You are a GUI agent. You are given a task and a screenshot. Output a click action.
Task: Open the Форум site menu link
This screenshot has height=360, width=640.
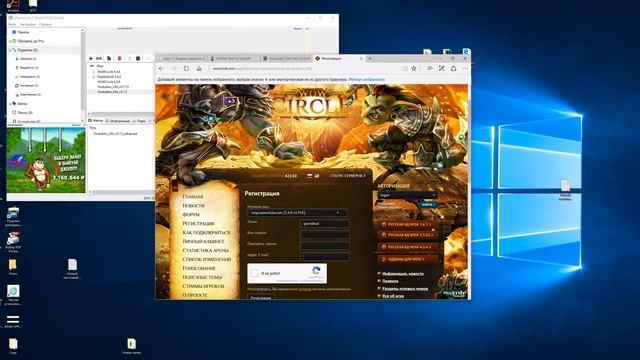pos(191,215)
